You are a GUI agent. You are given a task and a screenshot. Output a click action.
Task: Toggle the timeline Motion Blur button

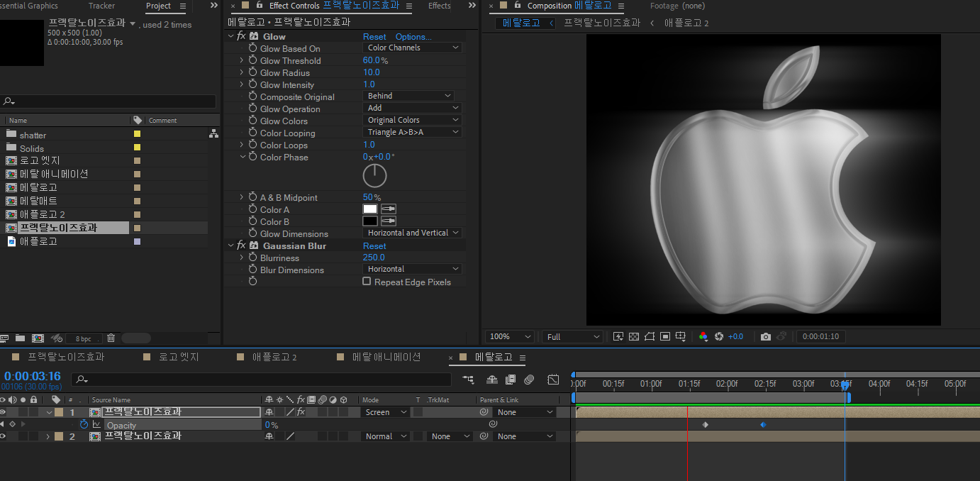[x=529, y=380]
